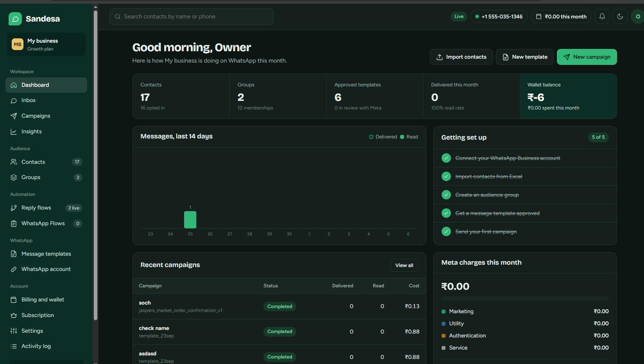This screenshot has width=644, height=364.
Task: Click View all recent campaigns
Action: click(404, 265)
